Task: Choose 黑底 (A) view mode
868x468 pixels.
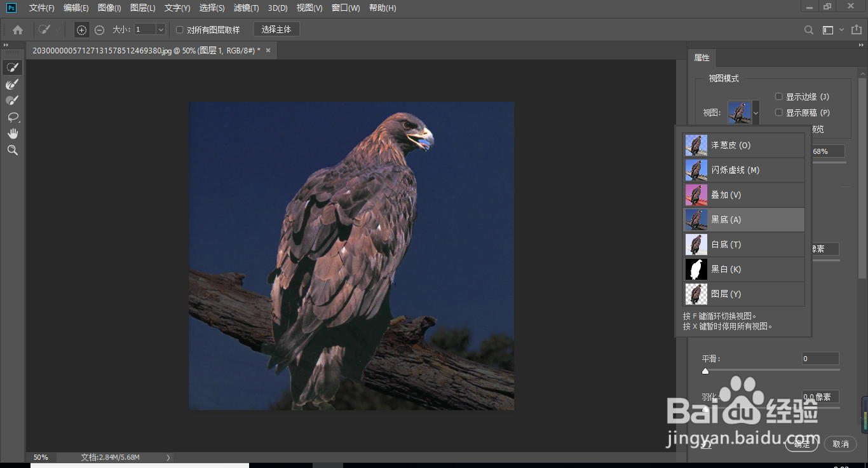Action: point(743,220)
